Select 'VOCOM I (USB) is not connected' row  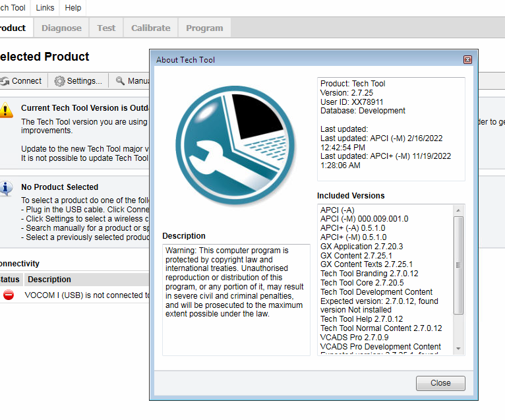tap(74, 295)
